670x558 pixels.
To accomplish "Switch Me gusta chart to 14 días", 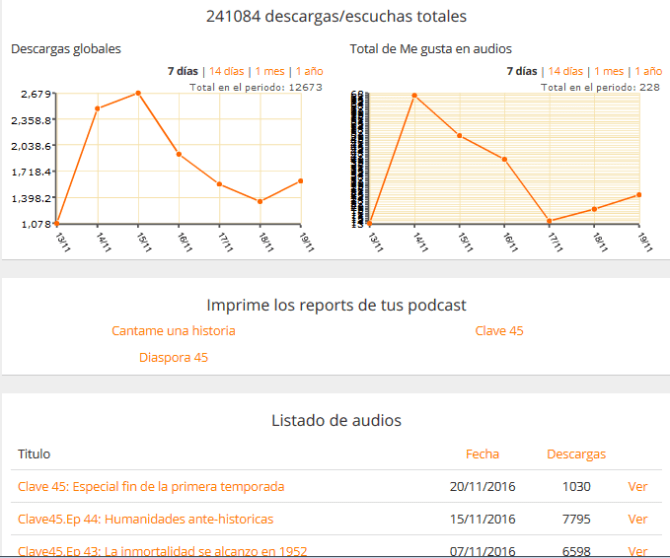I will click(565, 71).
